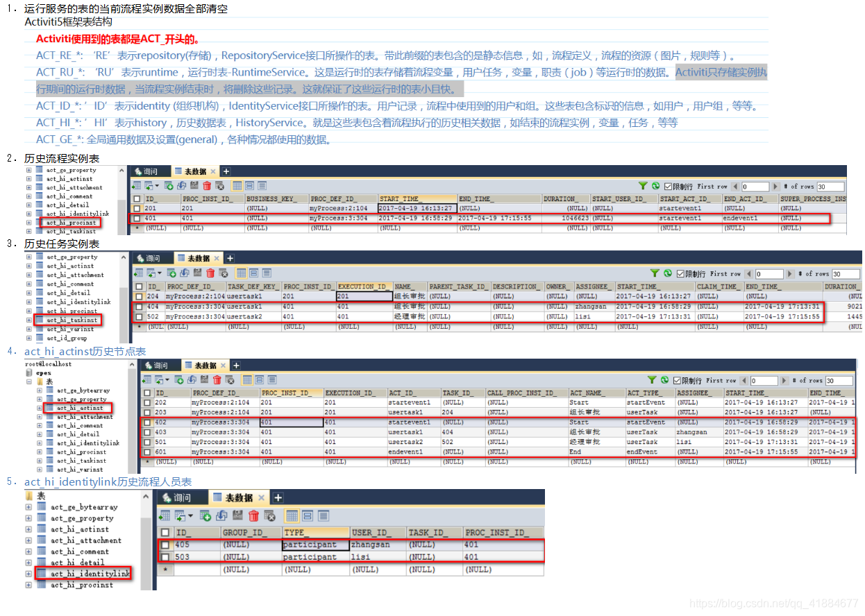Viewport: 865px width, 616px height.
Task: Check the row 502 checkbox in taskinst table
Action: 140,316
